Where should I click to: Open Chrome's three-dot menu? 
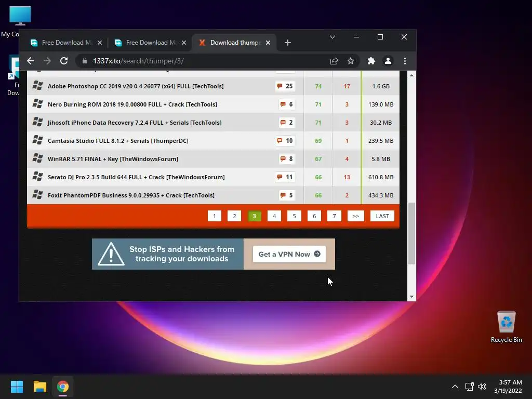click(x=405, y=61)
